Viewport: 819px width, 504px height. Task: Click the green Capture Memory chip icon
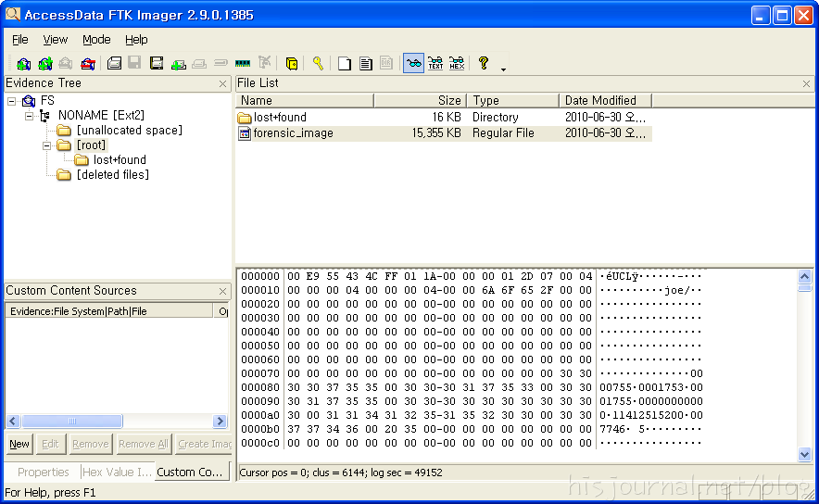coord(243,64)
